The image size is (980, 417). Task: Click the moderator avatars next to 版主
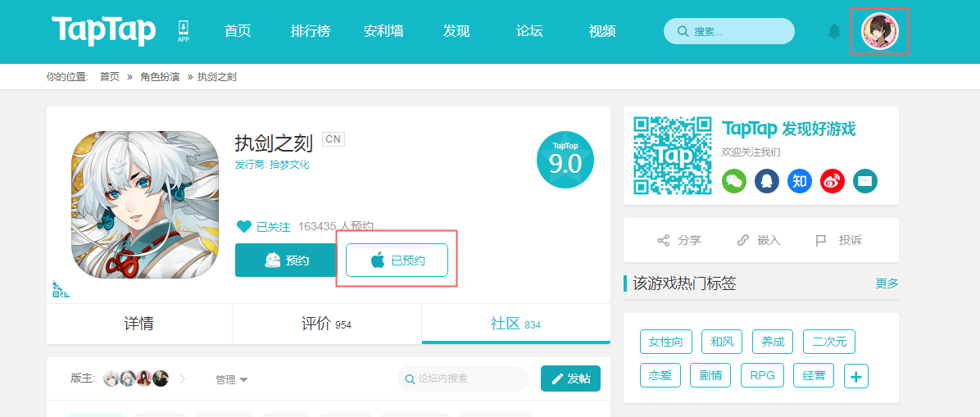pos(136,378)
